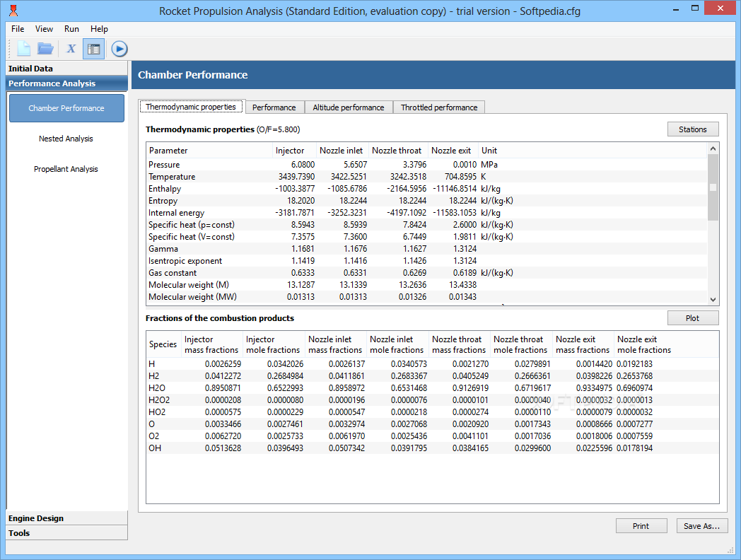Select the HO2 species row
This screenshot has height=560, width=741.
pyautogui.click(x=433, y=412)
